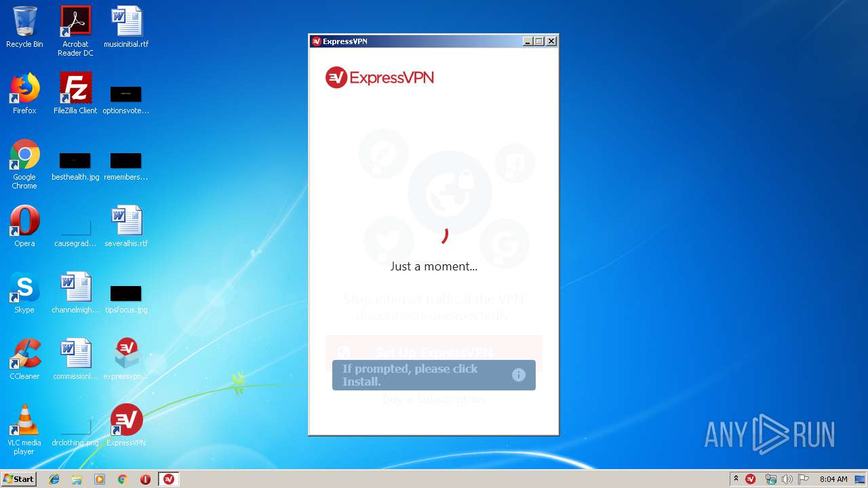Minimize the ExpressVPN window

pos(528,41)
